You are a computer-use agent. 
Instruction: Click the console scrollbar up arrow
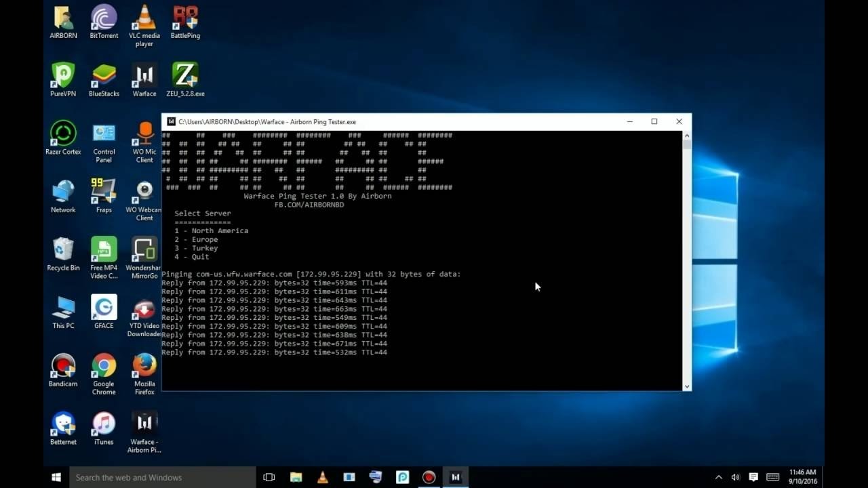[x=687, y=136]
